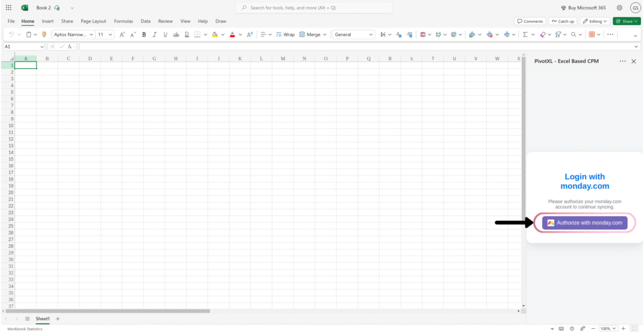Click the Catch up button
The width and height of the screenshot is (644, 332).
563,21
